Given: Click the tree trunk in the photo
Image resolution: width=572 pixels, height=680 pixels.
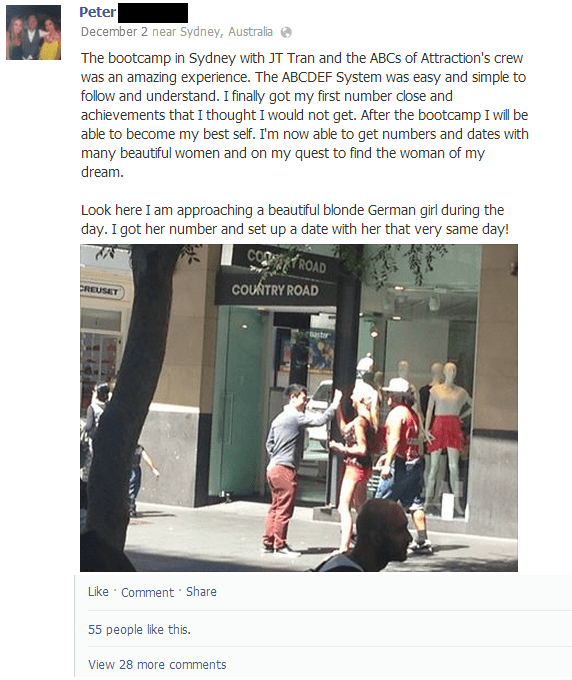Looking at the screenshot, I should click(x=124, y=390).
